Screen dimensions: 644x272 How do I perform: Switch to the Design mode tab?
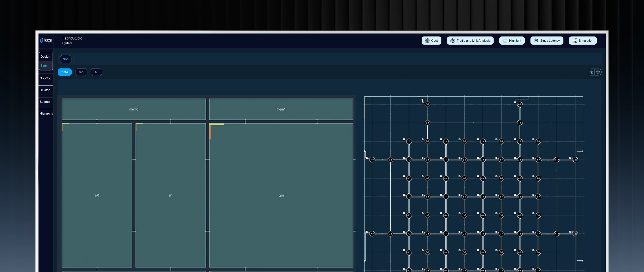tap(46, 57)
